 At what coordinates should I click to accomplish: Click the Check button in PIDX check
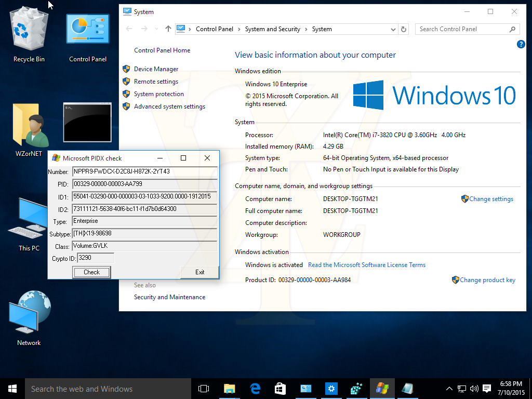(91, 272)
